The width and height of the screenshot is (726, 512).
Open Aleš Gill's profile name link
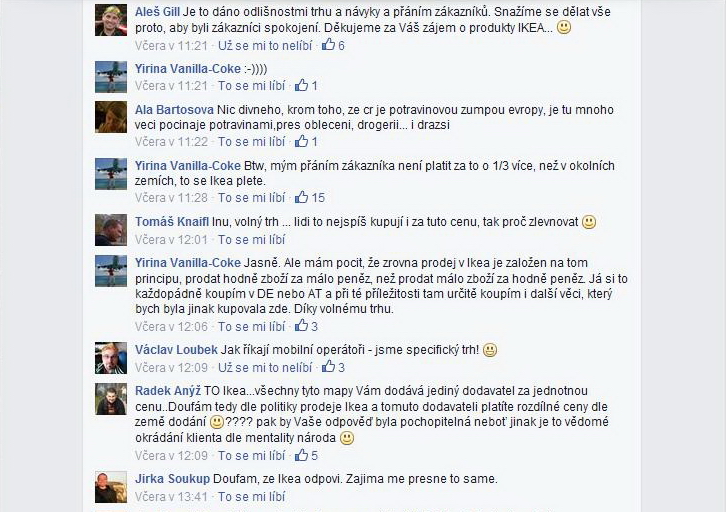coord(157,12)
